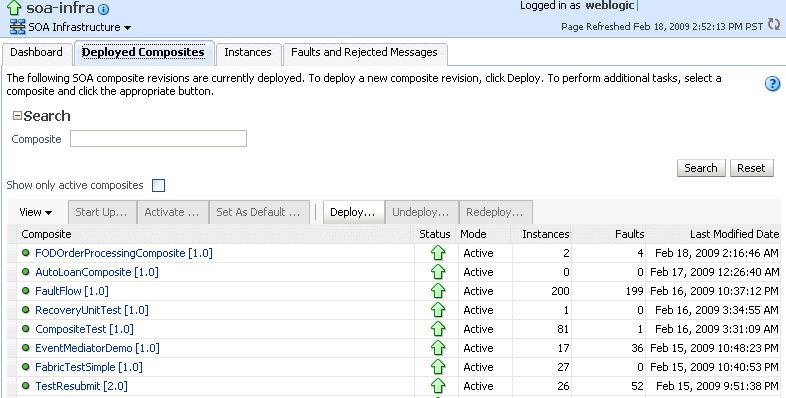Open the Instances tab

pyautogui.click(x=248, y=52)
